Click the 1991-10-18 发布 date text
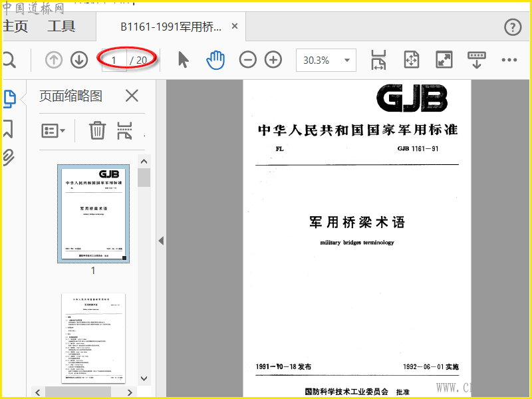Screen dimensions: 532x399 [x=283, y=366]
